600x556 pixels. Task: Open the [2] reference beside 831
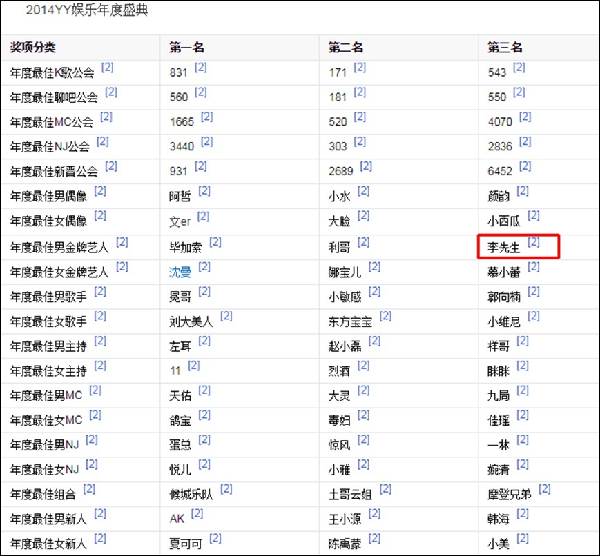point(201,67)
